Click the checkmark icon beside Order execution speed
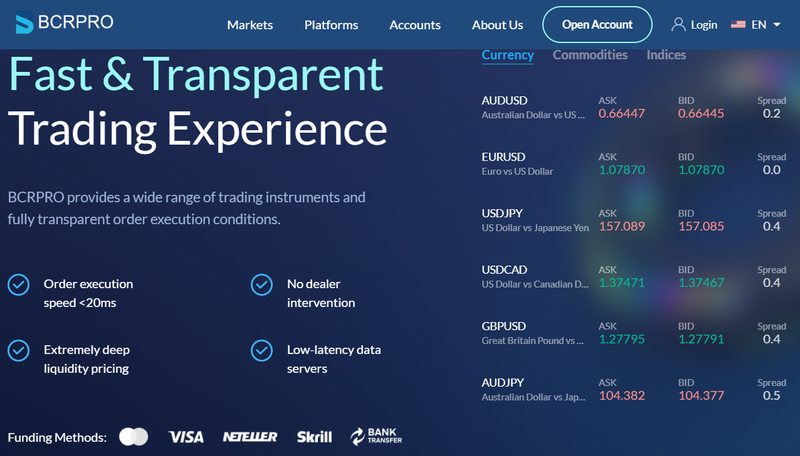 click(18, 285)
